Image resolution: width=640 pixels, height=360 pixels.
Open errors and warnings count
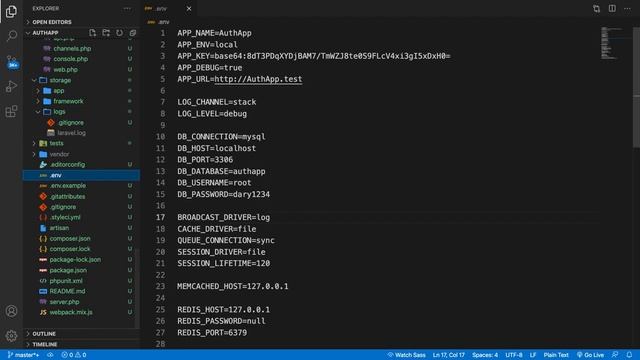[x=74, y=355]
